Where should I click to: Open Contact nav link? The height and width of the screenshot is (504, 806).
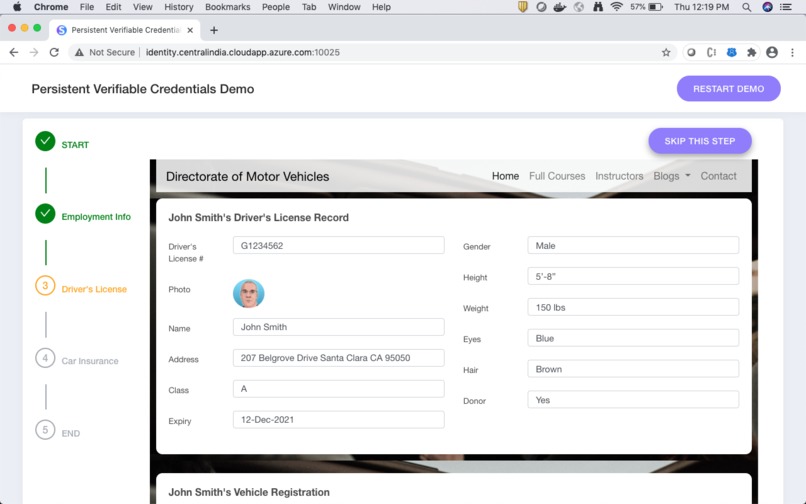click(719, 176)
